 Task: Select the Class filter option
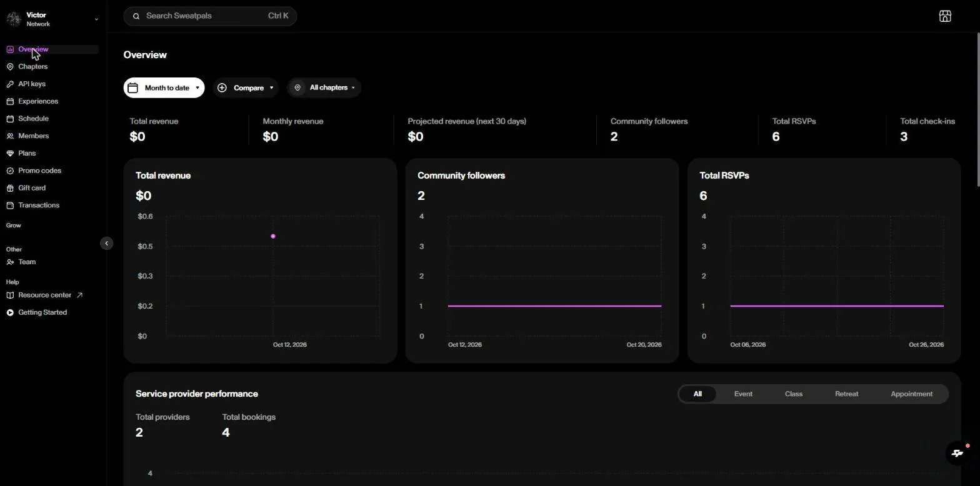coord(794,394)
